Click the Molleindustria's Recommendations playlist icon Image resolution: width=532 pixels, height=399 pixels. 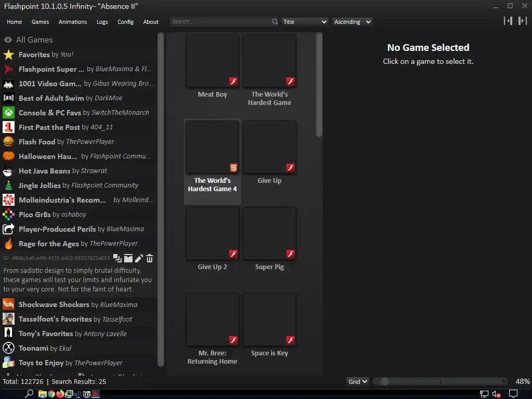point(8,200)
